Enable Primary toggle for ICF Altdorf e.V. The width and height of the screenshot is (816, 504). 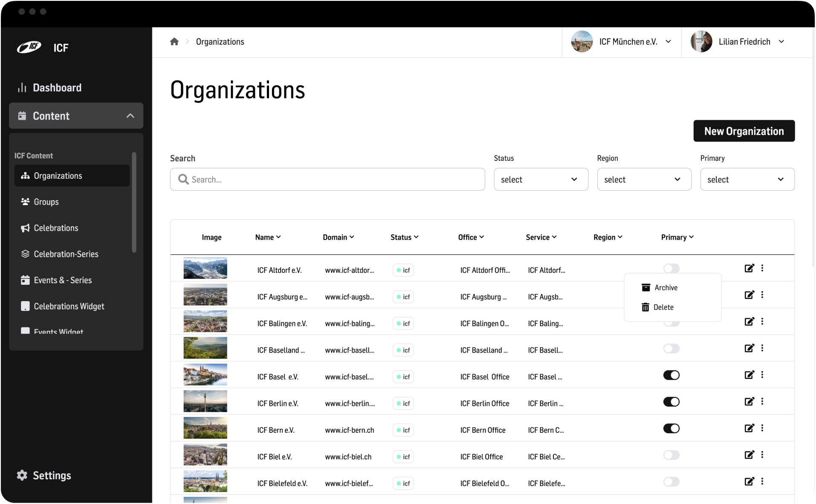coord(671,268)
